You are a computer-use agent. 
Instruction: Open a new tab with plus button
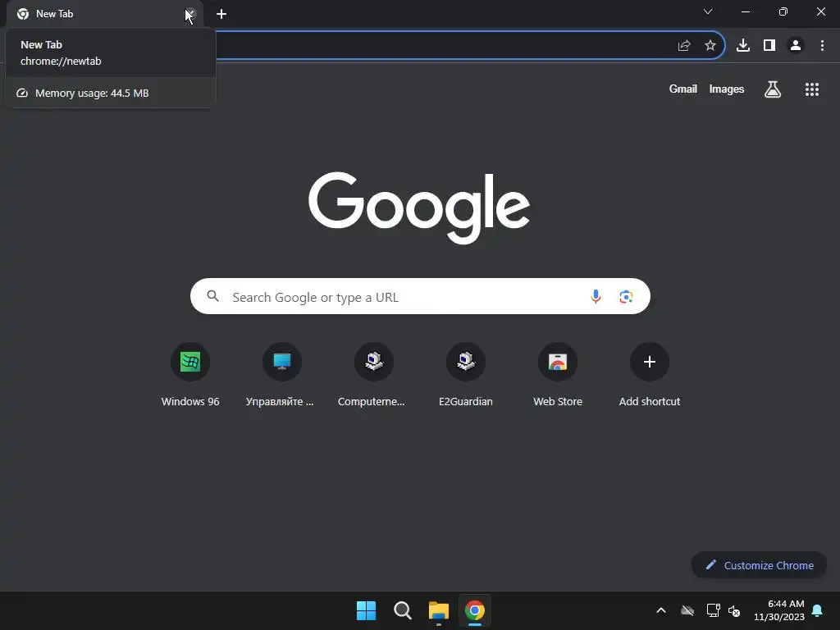221,14
